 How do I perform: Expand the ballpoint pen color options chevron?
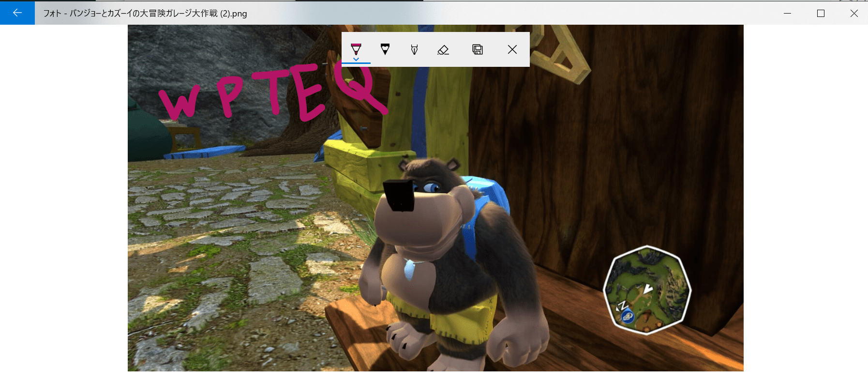pos(356,60)
